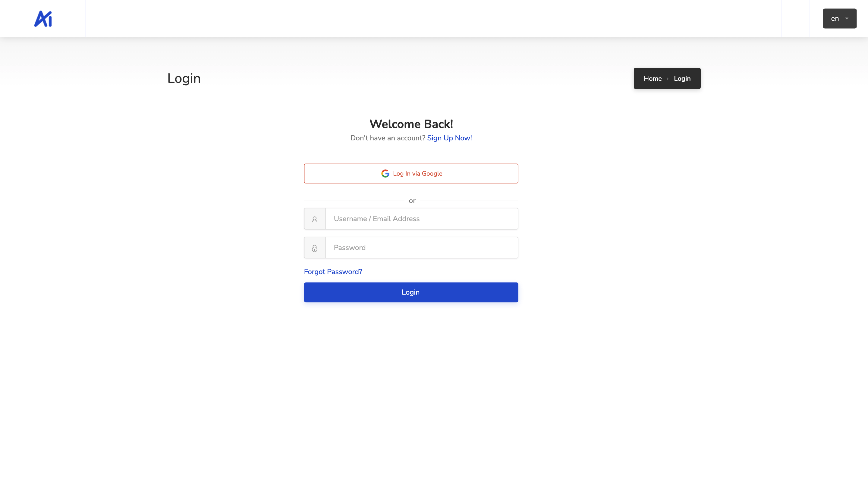Click the user icon beside username field
Viewport: 868px width, 488px height.
coord(314,219)
